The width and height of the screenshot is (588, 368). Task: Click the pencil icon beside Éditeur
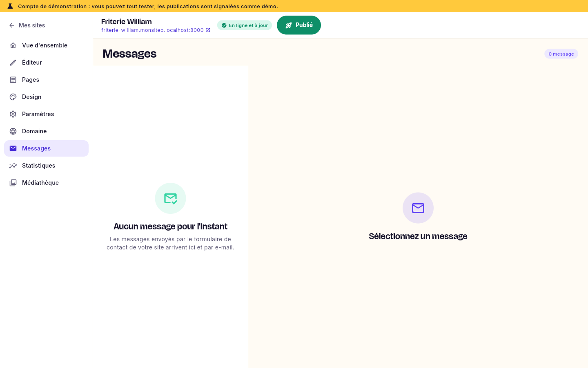pos(13,63)
